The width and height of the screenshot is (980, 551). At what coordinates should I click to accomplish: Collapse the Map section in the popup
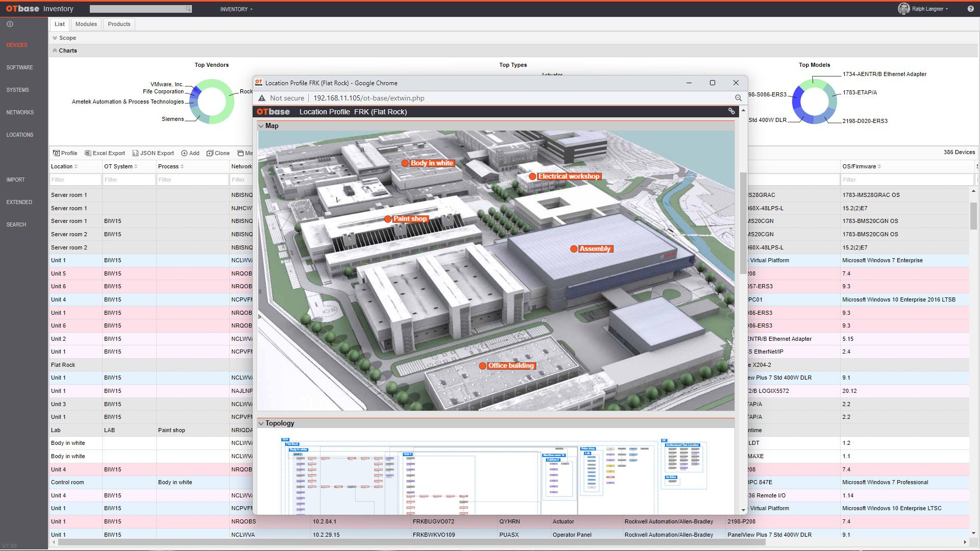(x=261, y=126)
